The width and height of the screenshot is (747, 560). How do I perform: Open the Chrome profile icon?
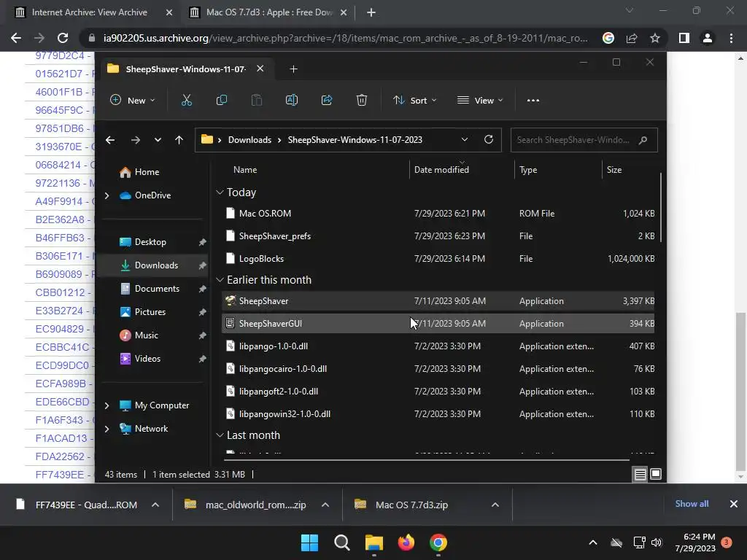708,38
